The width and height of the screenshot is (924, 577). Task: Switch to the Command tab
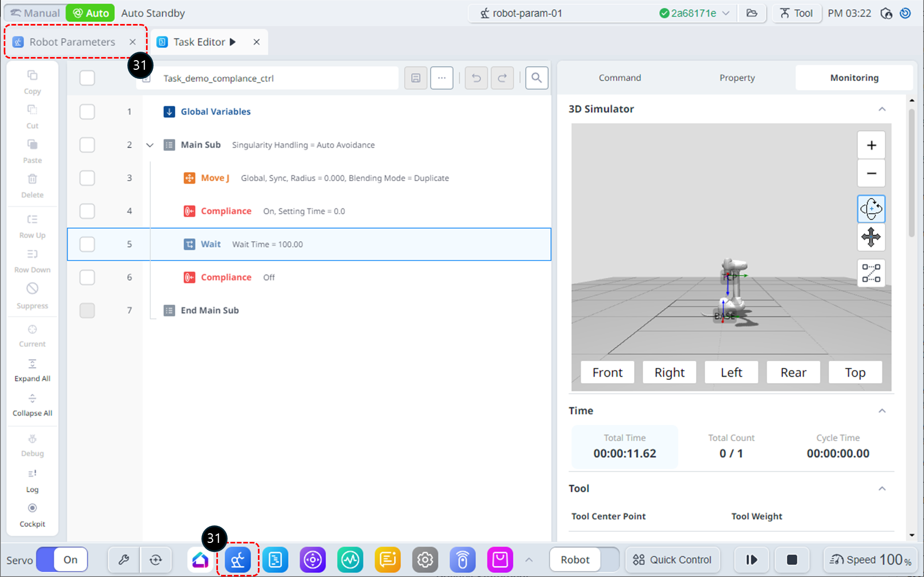coord(620,78)
